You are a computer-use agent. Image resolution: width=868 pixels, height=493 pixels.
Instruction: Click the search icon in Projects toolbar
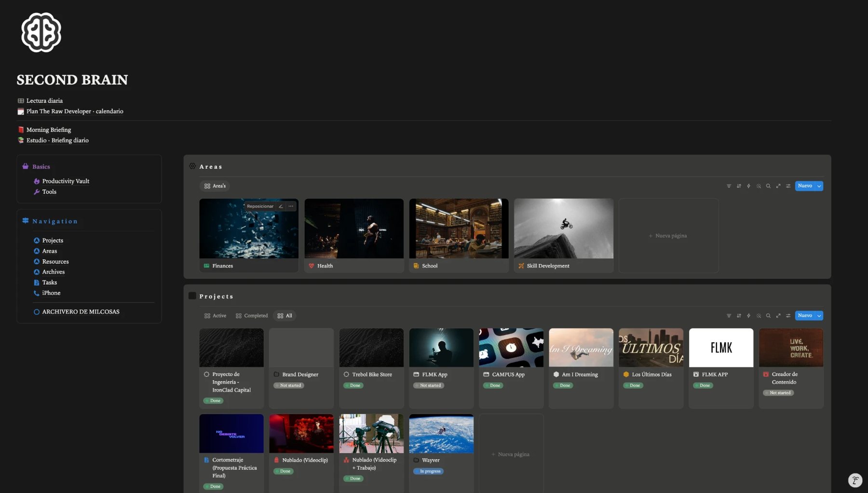[x=768, y=316]
